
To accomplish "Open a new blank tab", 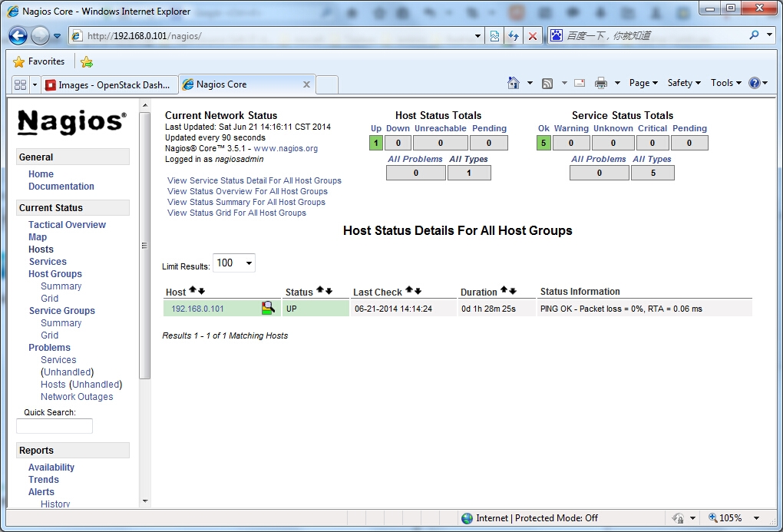I will 328,85.
